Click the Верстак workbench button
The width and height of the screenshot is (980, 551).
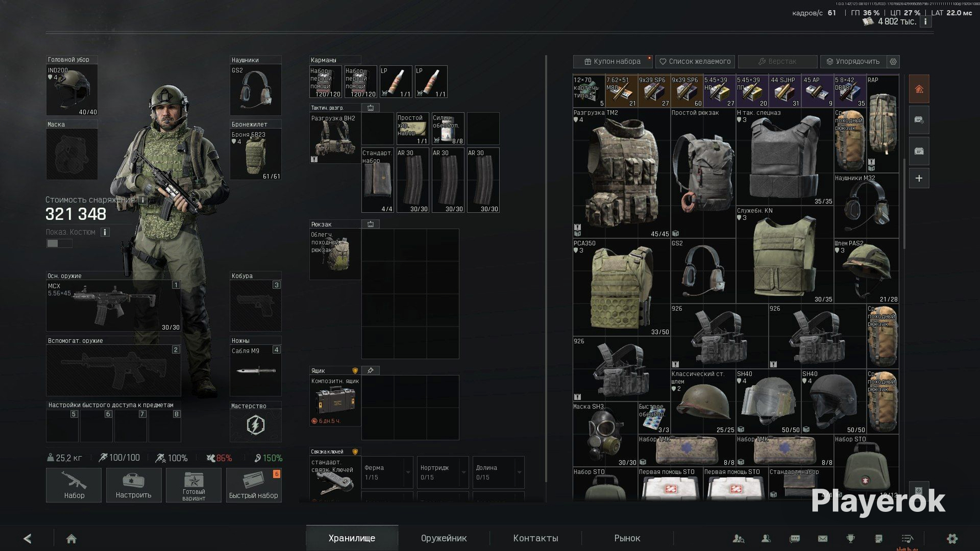tap(777, 62)
